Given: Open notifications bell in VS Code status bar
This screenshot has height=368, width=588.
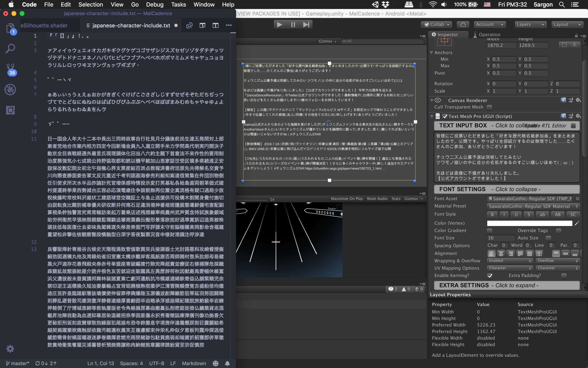Looking at the screenshot, I should [227, 363].
